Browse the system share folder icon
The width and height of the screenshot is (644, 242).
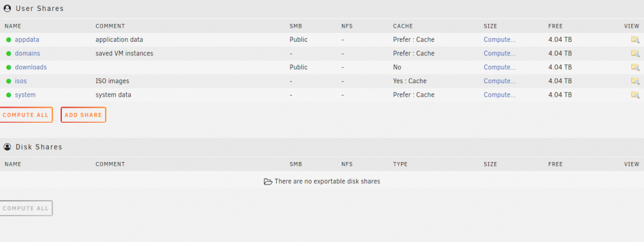pos(635,95)
